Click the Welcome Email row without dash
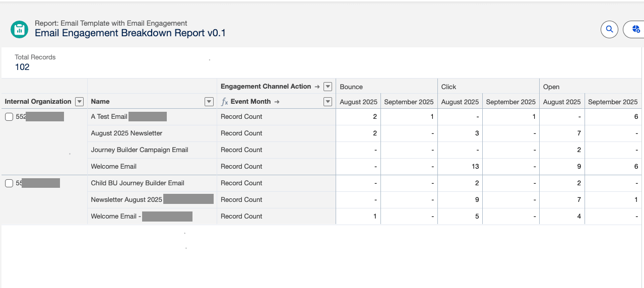 pyautogui.click(x=114, y=167)
